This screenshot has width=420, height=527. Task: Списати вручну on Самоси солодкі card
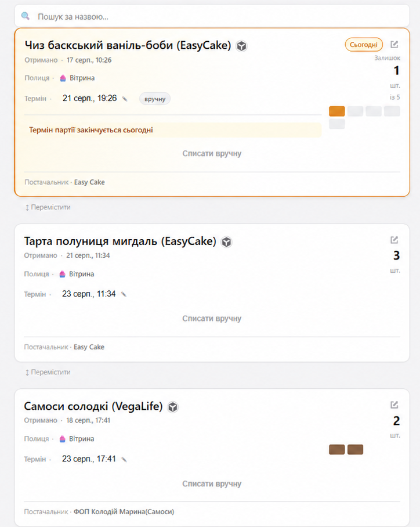pyautogui.click(x=212, y=484)
